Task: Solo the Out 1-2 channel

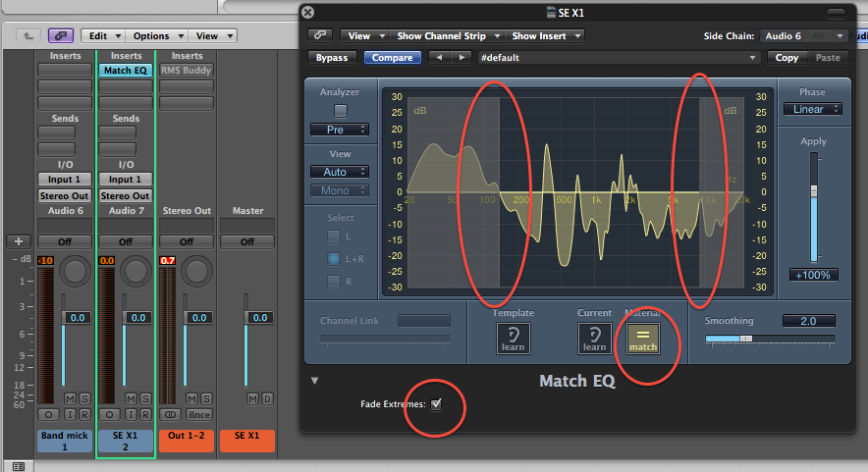Action: 206,398
